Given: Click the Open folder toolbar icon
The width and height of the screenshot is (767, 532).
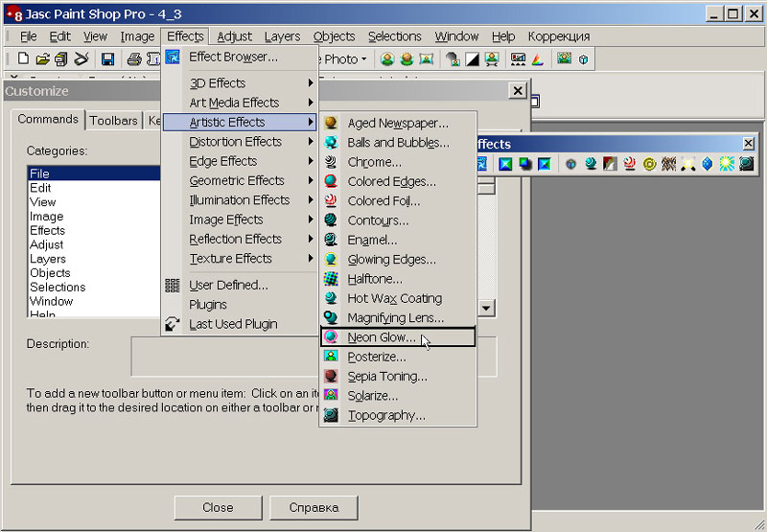Looking at the screenshot, I should click(x=43, y=59).
